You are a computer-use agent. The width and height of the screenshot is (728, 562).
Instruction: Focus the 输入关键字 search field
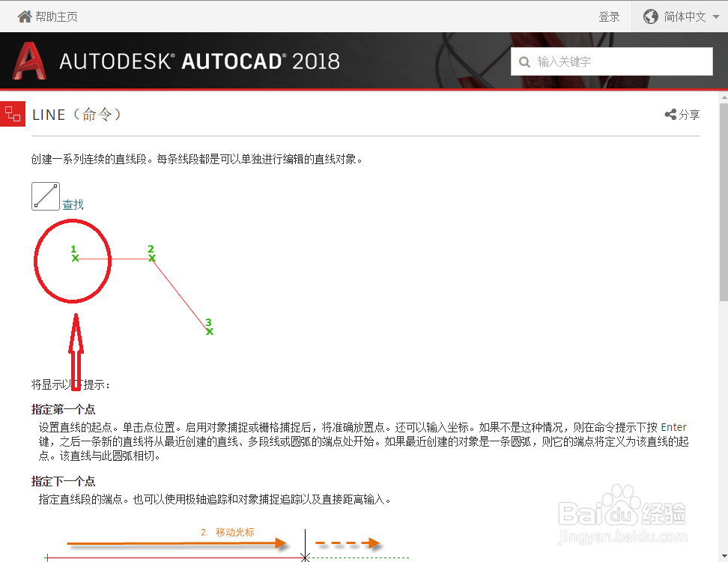(611, 61)
